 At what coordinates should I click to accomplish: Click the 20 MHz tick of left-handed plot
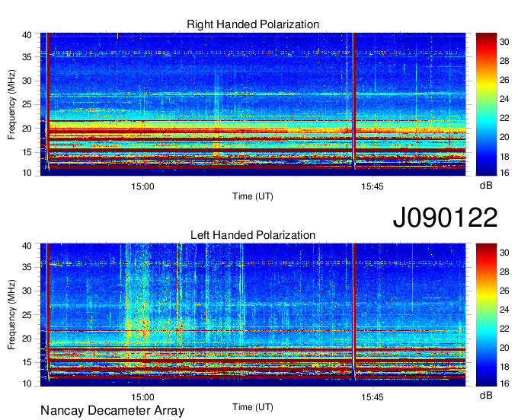27,339
